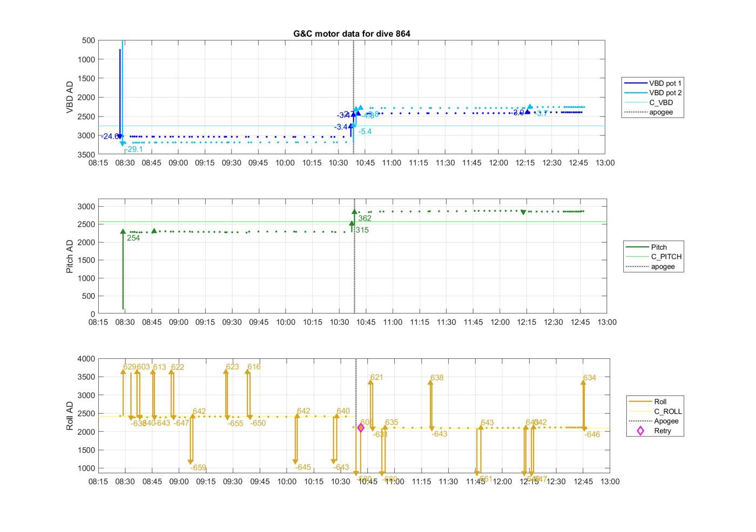Click the '638' roll label
This screenshot has width=756, height=532.
[x=437, y=378]
